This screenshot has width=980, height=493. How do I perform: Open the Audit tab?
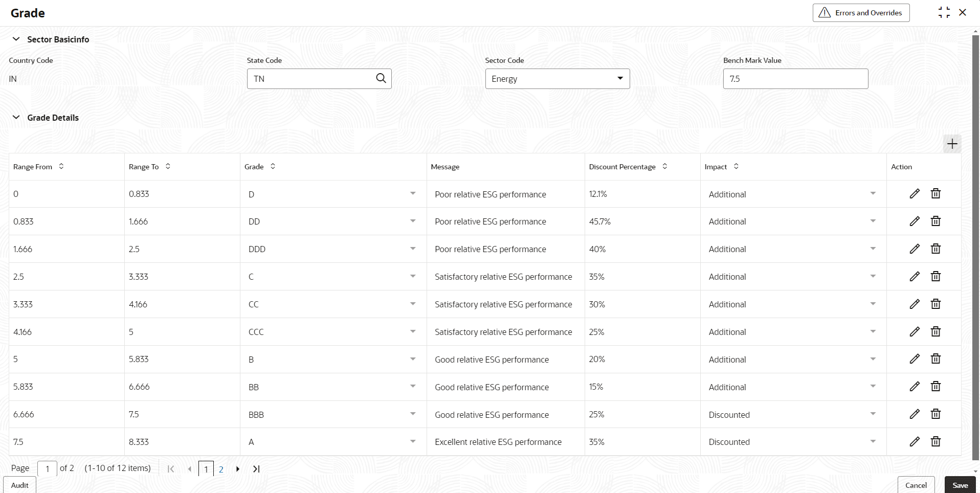pyautogui.click(x=20, y=485)
